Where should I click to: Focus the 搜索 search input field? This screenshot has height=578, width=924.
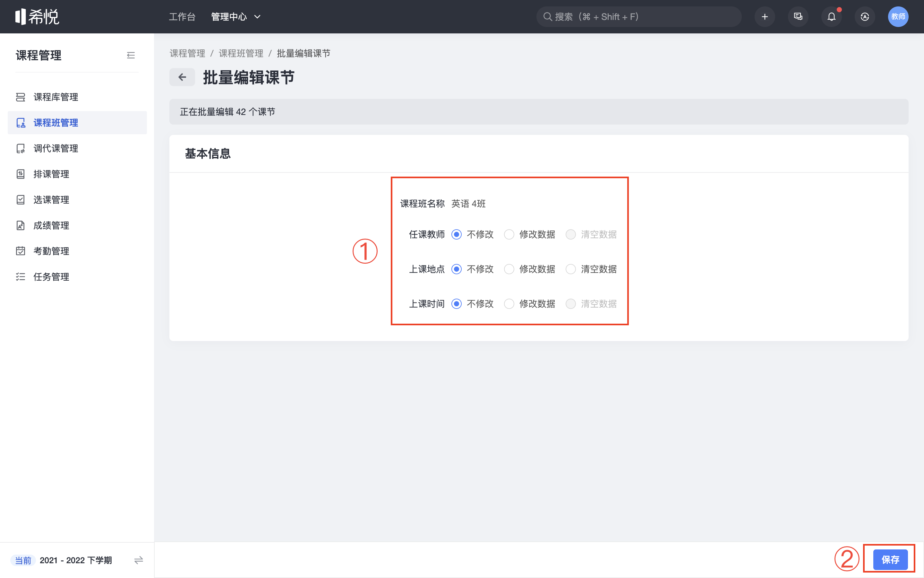point(639,17)
